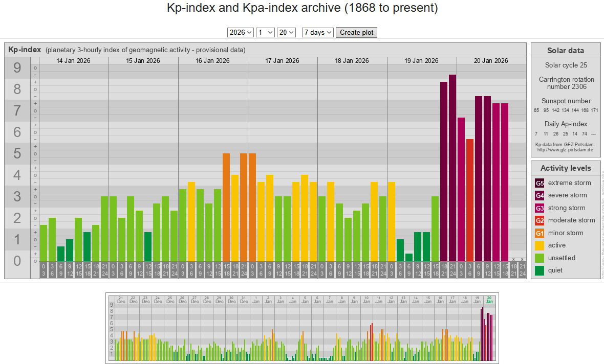This screenshot has height=364, width=604.
Task: Click the 20 Jan 2026 date header
Action: (491, 60)
